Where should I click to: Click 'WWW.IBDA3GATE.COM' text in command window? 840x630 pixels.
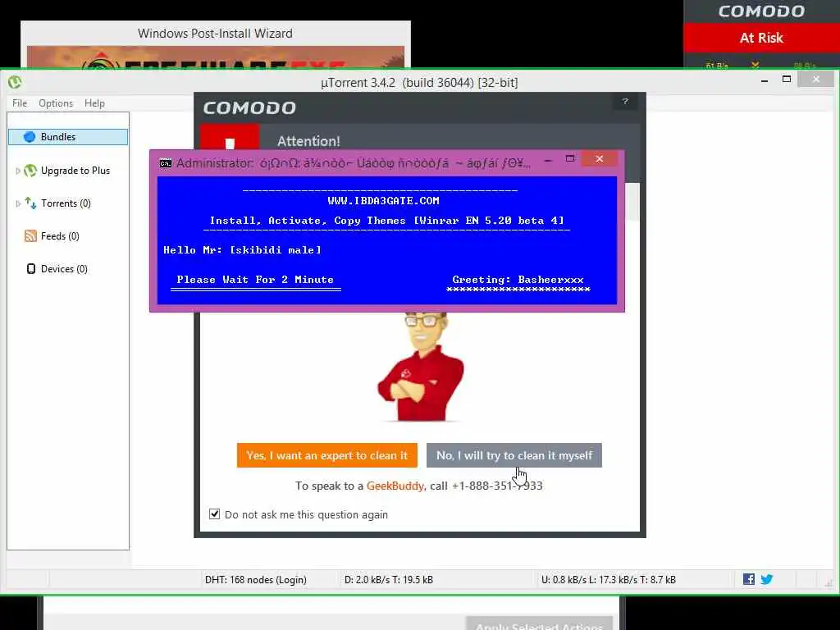click(x=384, y=201)
